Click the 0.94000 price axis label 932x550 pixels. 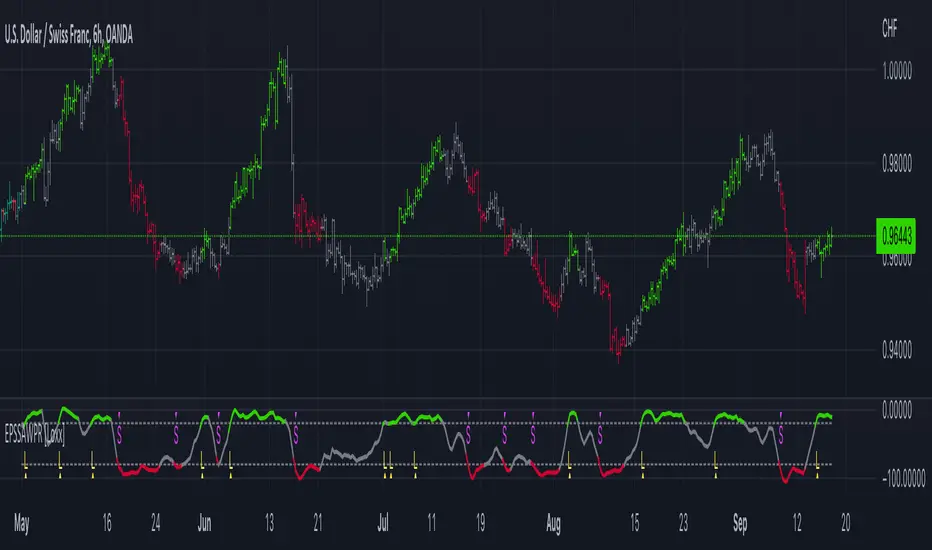[897, 351]
